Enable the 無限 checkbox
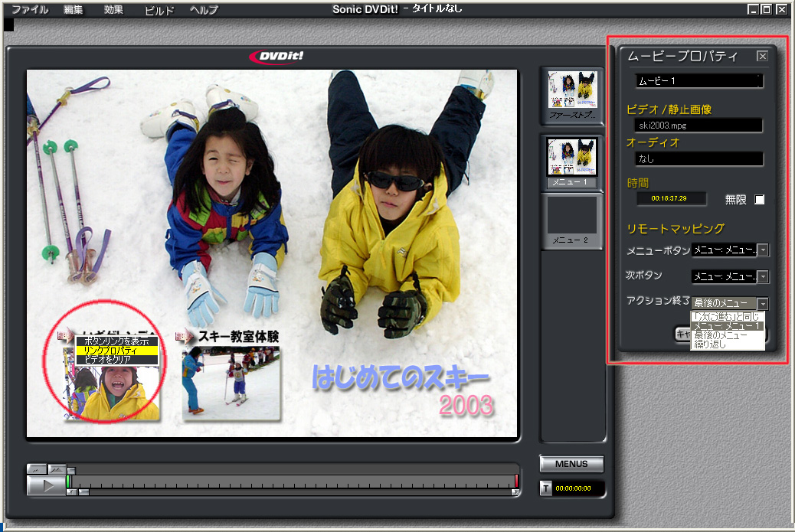795x532 pixels. (x=759, y=200)
